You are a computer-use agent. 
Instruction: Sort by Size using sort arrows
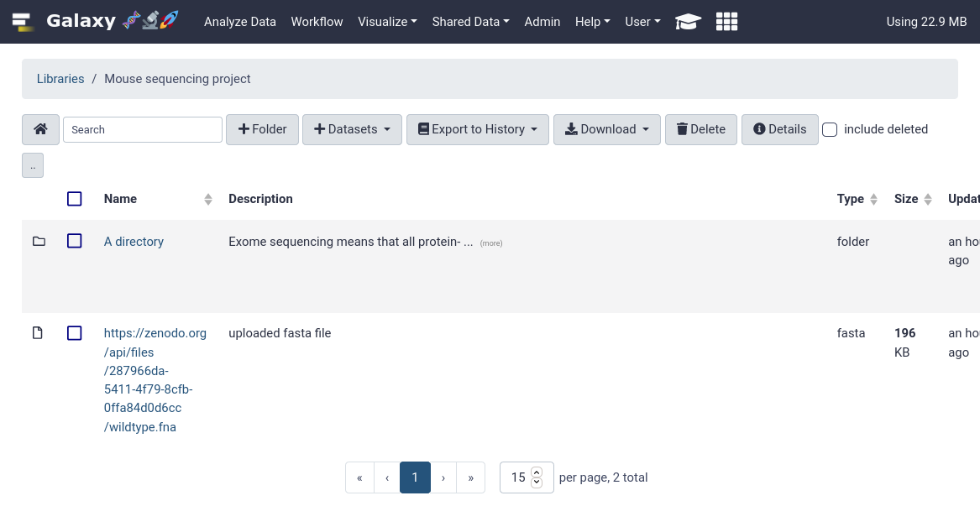click(x=927, y=199)
